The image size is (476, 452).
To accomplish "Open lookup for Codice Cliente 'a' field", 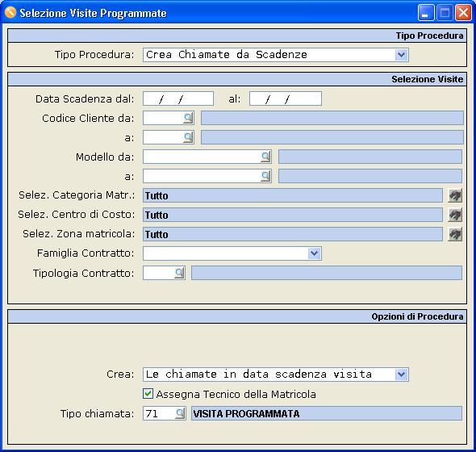I will [188, 137].
